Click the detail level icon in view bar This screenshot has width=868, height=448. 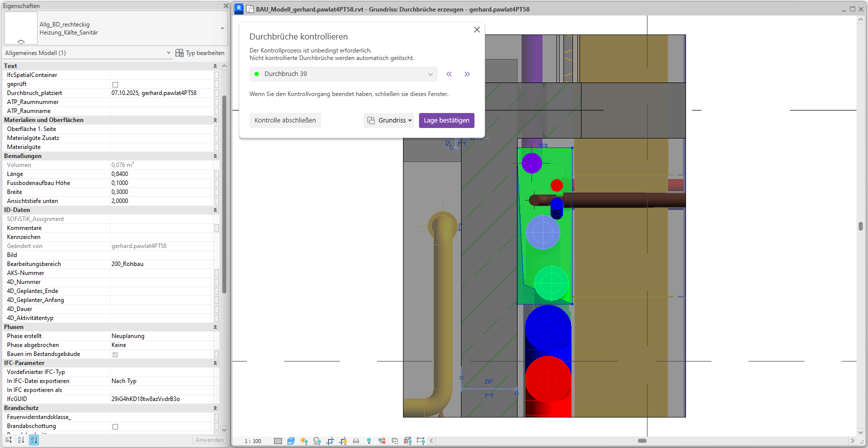[x=278, y=441]
